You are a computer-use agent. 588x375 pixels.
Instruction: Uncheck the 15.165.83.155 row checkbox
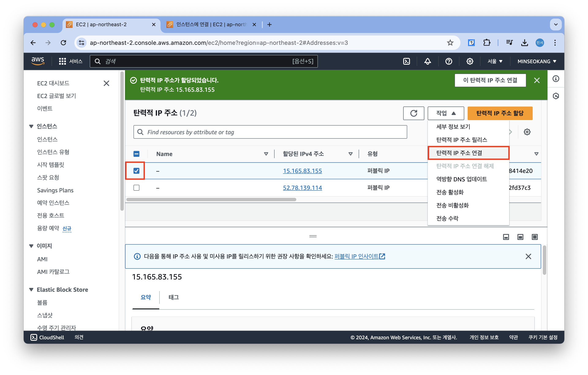[136, 171]
